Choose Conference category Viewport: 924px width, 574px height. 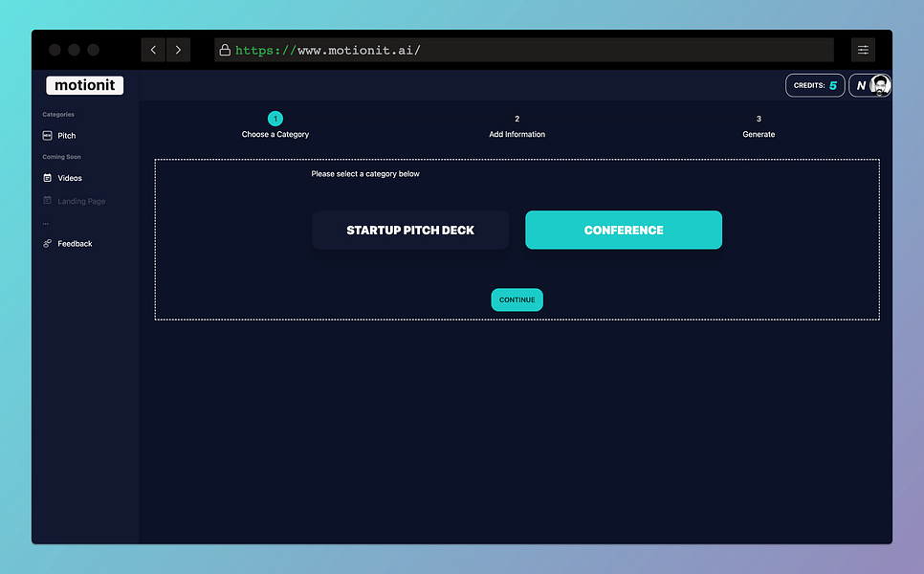(x=624, y=230)
